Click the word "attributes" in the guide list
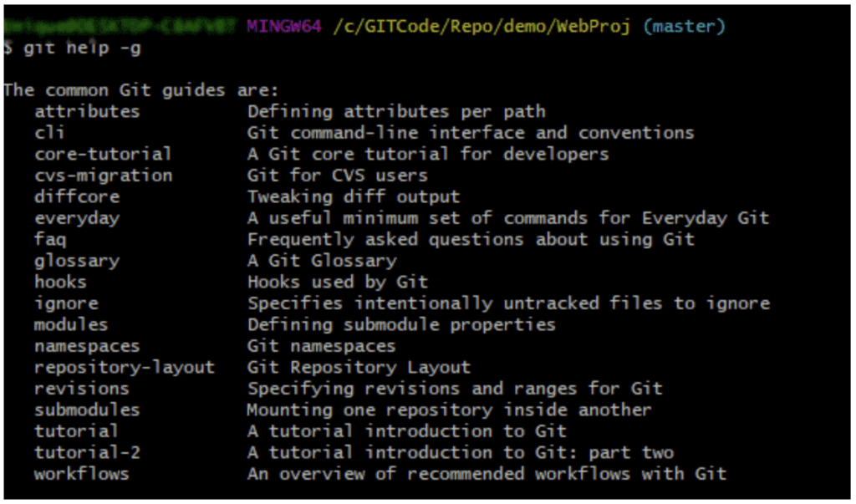Screen dimensions: 856x504 (x=87, y=111)
